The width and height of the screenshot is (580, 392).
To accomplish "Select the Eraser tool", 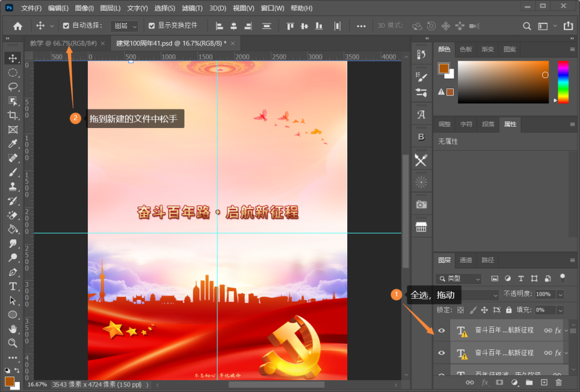I will click(x=12, y=215).
